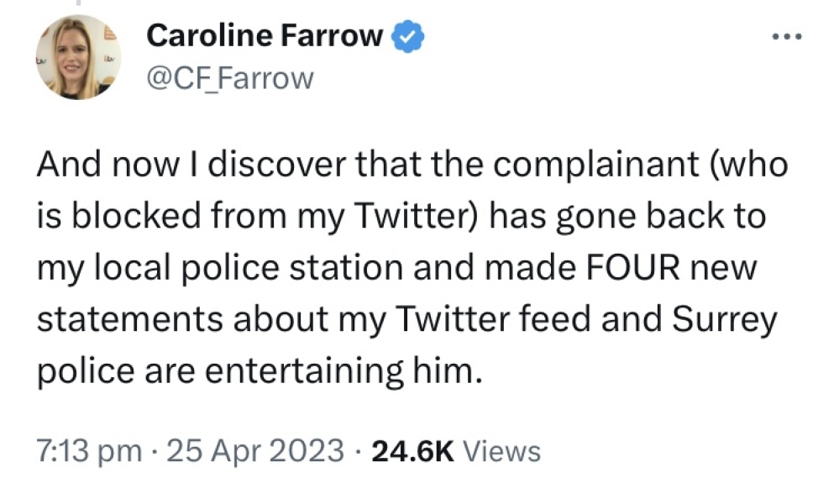
Task: Click the display name Caroline Farrow
Action: [x=265, y=35]
